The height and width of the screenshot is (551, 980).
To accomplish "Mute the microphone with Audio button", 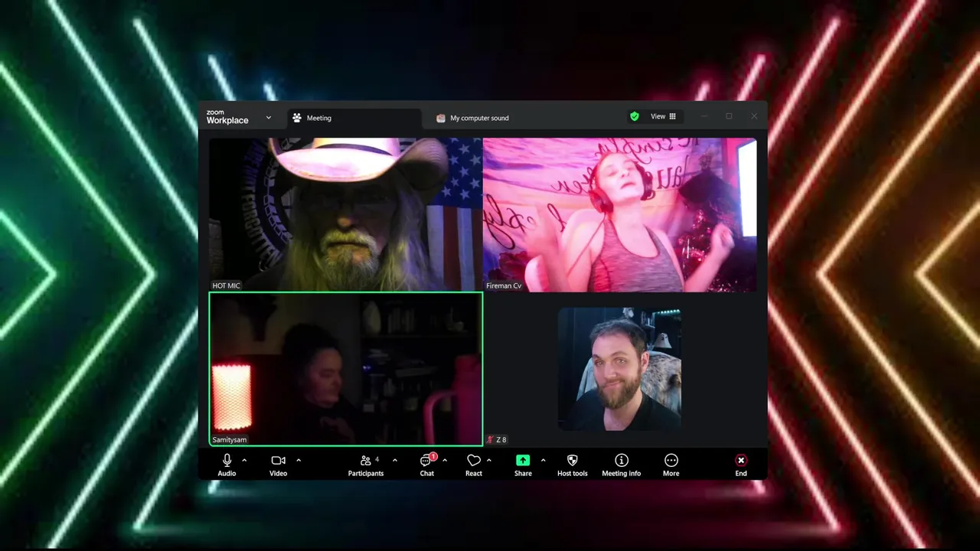I will pyautogui.click(x=227, y=465).
